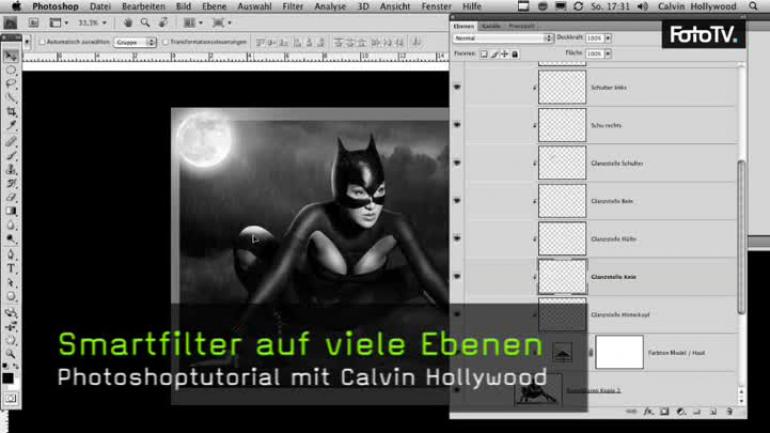This screenshot has width=770, height=433.
Task: Select the 3D Orbit camera tool
Action: coord(10,326)
